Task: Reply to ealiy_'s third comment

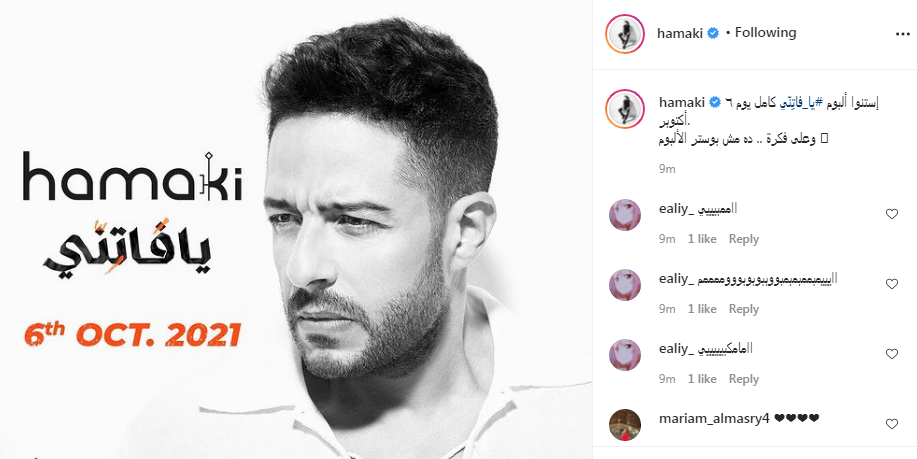Action: (x=743, y=379)
